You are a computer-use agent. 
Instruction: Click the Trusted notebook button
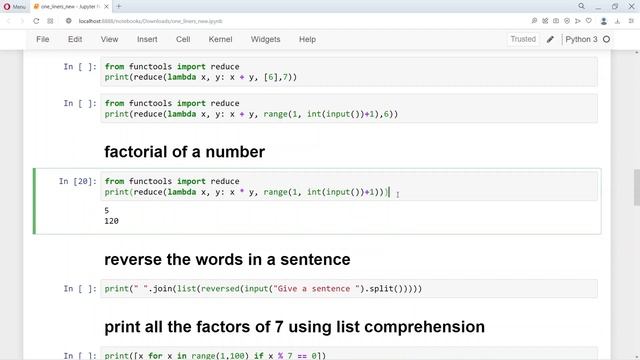523,39
